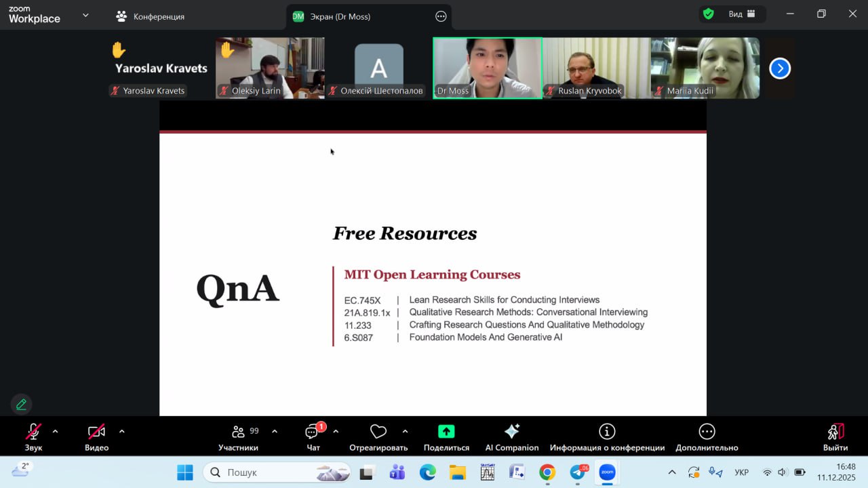Viewport: 868px width, 488px height.
Task: Open the React heart icon
Action: click(x=378, y=432)
